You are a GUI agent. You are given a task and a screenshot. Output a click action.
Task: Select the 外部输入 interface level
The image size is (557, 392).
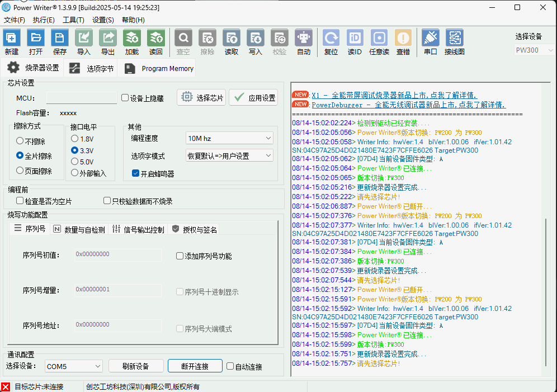[74, 173]
